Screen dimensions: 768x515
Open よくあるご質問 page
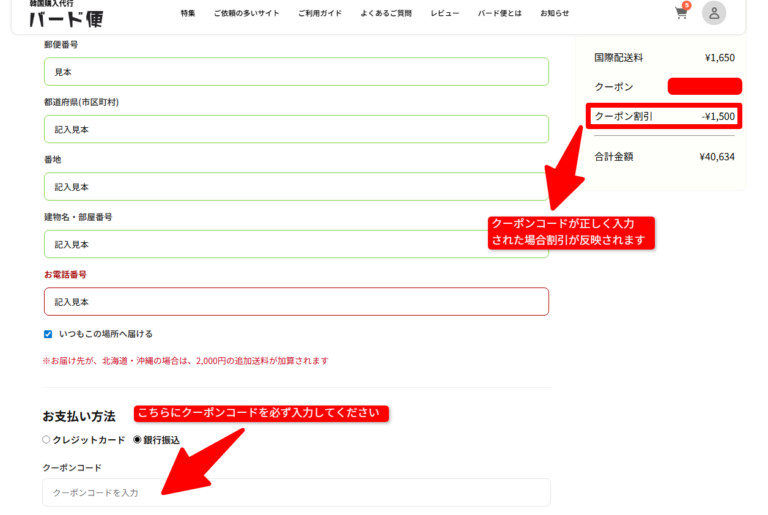(385, 13)
